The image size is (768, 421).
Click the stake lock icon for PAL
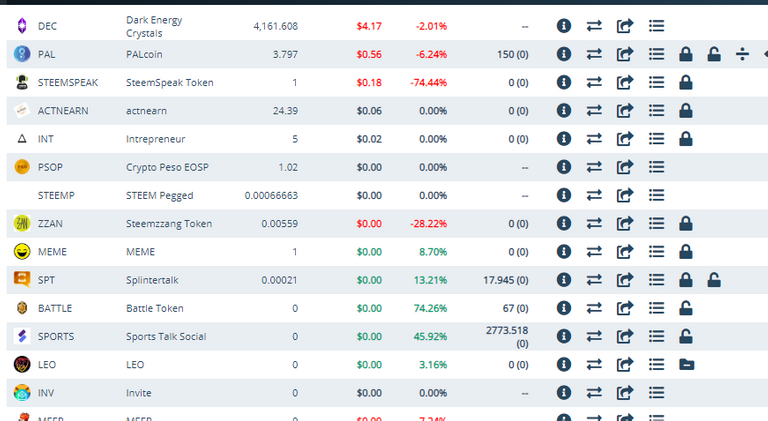[x=686, y=54]
